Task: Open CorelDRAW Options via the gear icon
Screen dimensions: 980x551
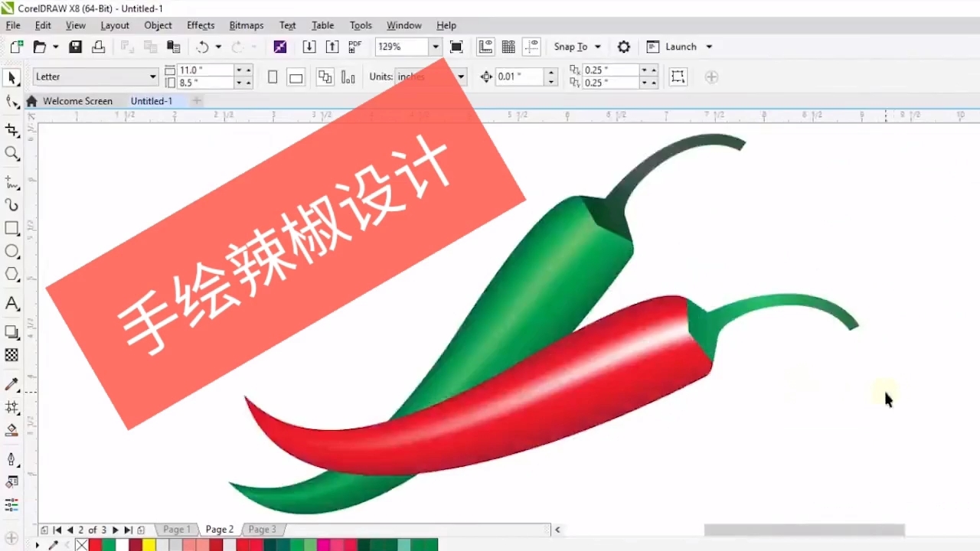Action: click(623, 47)
